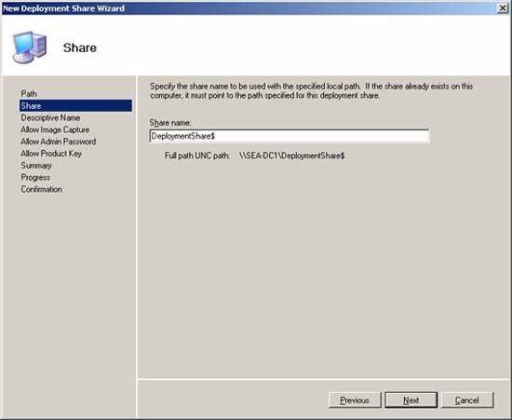Select Allow Product Key step
Image resolution: width=512 pixels, height=420 pixels.
click(x=51, y=154)
